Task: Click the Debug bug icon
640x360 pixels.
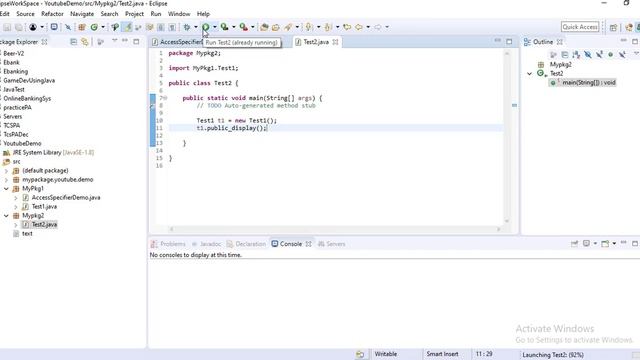Action: point(187,27)
